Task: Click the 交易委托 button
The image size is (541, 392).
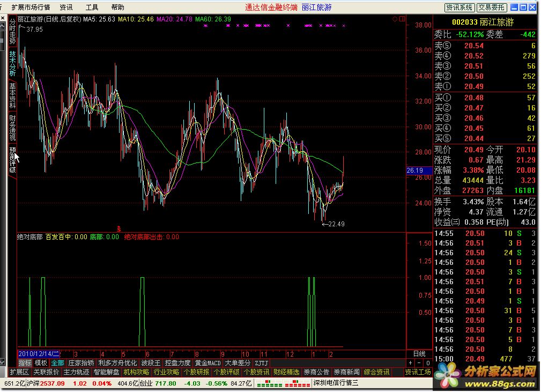Action: click(492, 8)
